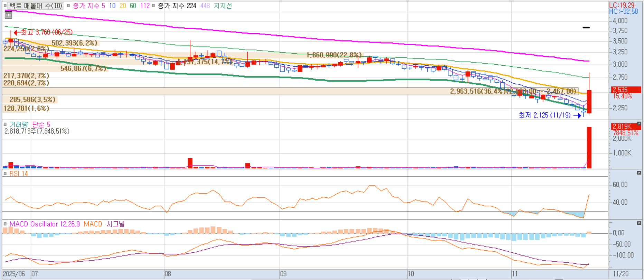
Task: Click the latest large red candlestick
Action: [589, 101]
